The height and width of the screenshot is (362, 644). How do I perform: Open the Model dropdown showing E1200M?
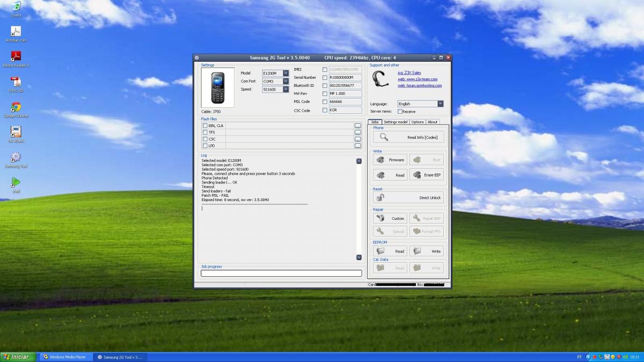pos(286,73)
